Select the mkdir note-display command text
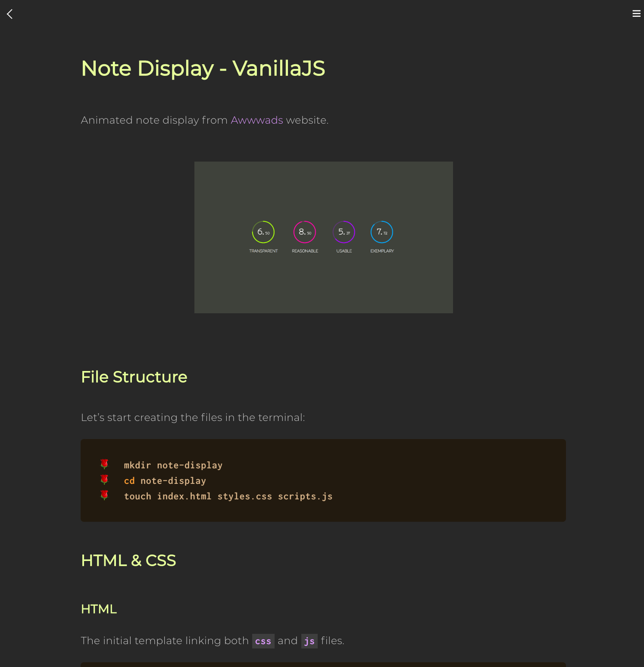Screen dimensions: 644x667 click(173, 465)
